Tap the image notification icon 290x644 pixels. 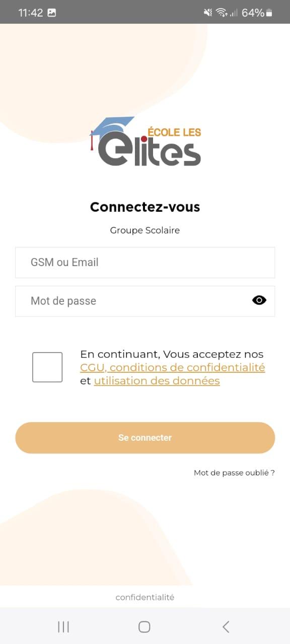click(x=51, y=13)
